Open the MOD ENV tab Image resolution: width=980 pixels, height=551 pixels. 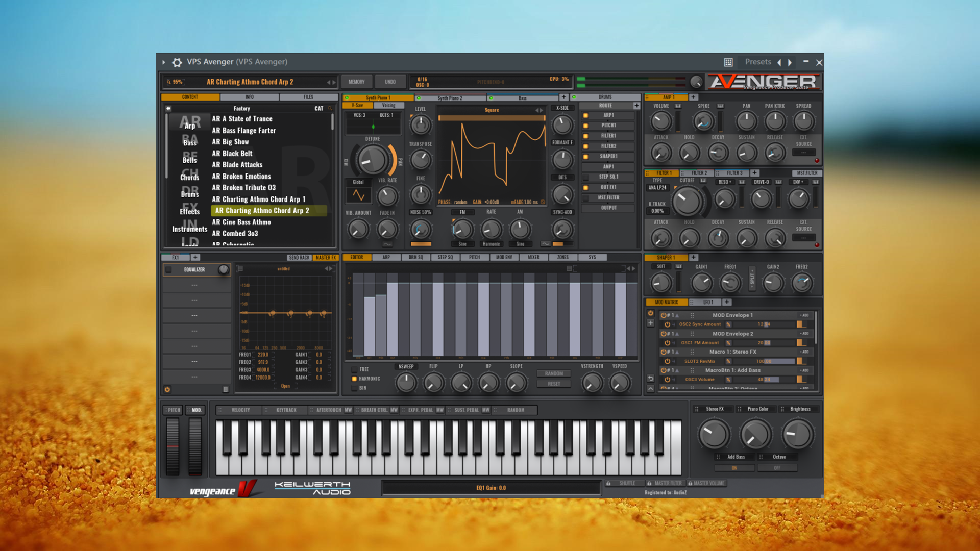click(504, 257)
